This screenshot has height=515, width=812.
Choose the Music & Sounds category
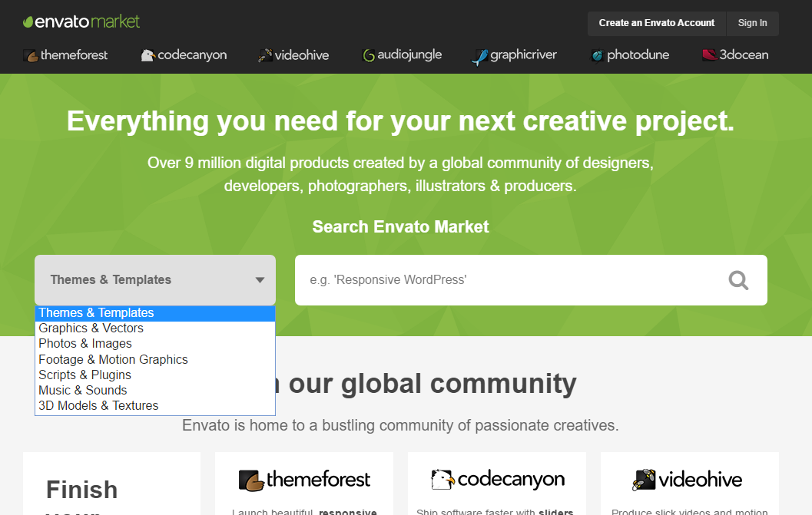pyautogui.click(x=83, y=390)
